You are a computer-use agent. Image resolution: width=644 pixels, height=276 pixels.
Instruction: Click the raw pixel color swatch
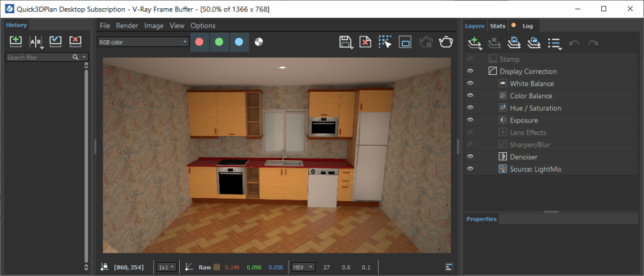pos(217,267)
